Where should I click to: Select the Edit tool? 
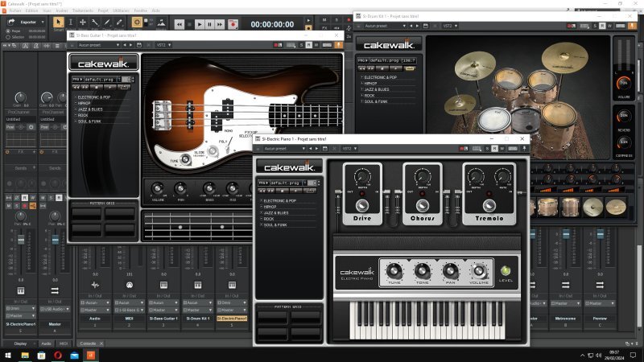pos(95,23)
